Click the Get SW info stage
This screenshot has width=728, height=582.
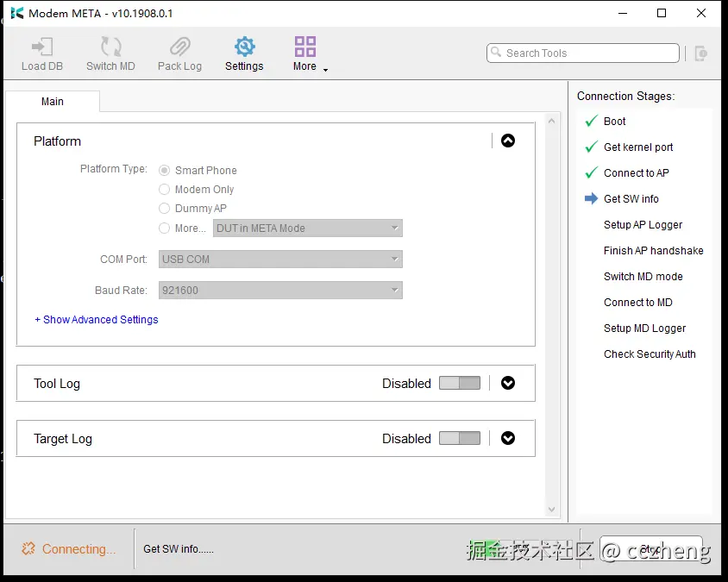point(631,198)
